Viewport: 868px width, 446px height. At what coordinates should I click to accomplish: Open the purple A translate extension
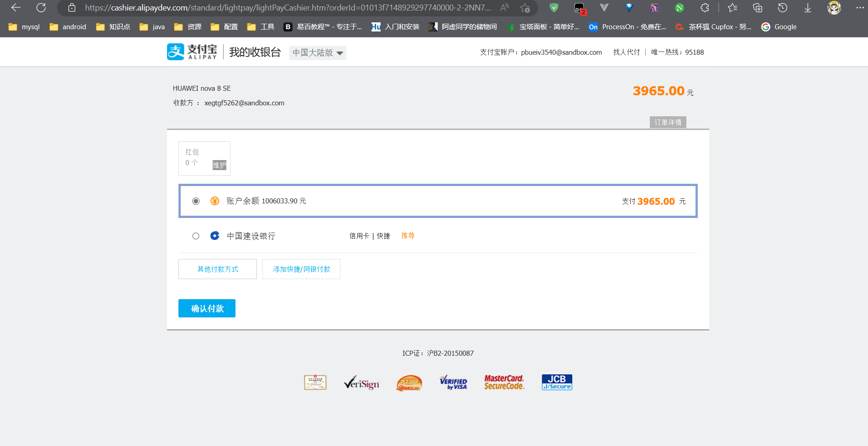tap(654, 8)
